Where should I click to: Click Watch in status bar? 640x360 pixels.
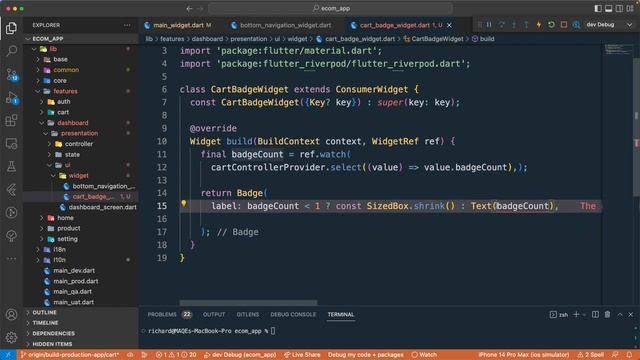pos(424,355)
